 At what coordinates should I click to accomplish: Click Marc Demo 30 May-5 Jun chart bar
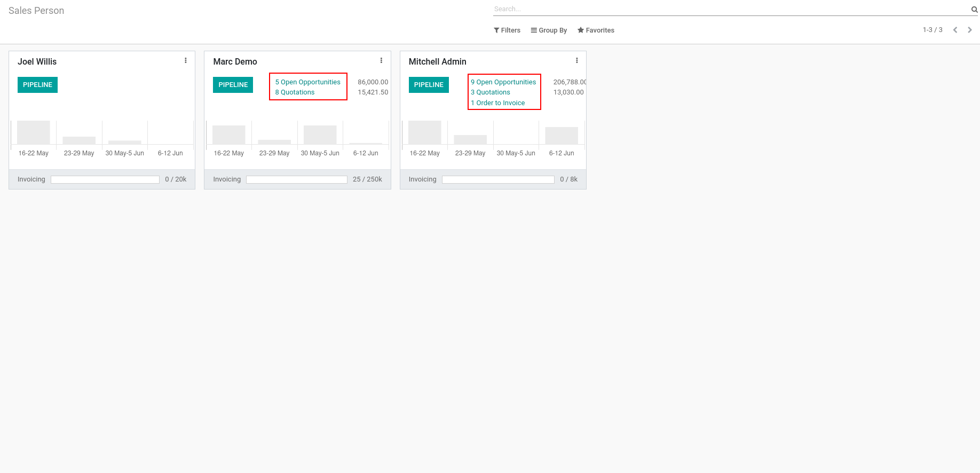(320, 135)
